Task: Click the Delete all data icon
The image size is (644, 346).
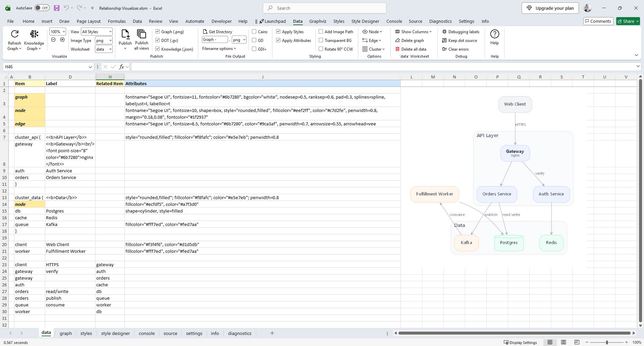Action: pyautogui.click(x=397, y=49)
